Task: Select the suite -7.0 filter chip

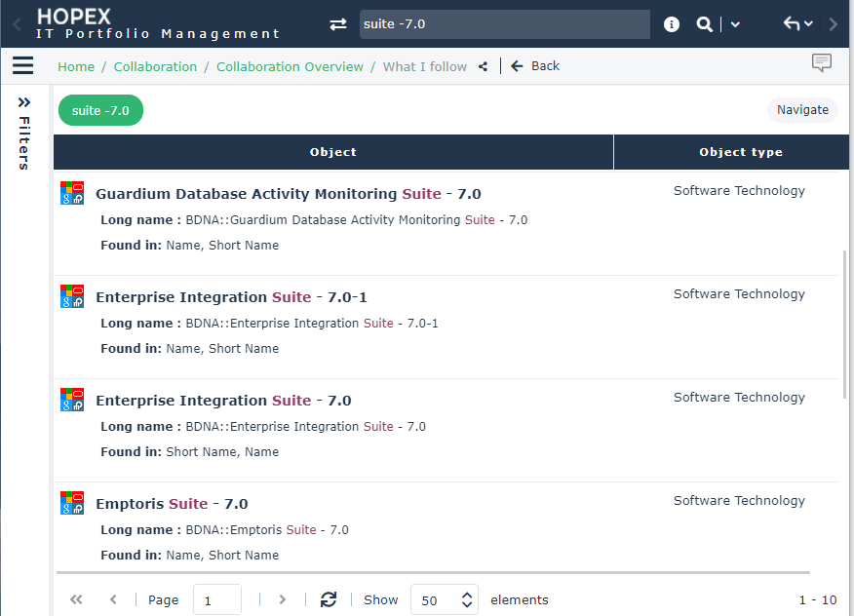Action: pyautogui.click(x=100, y=110)
